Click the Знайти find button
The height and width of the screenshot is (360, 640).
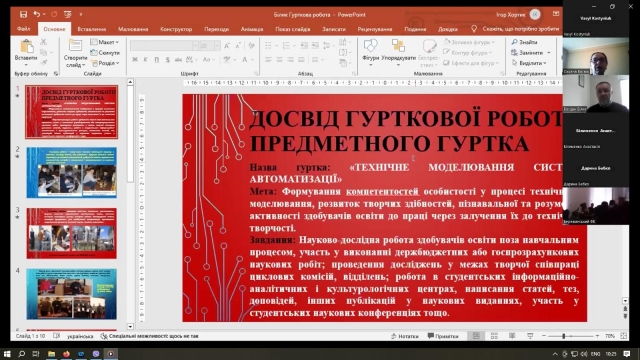524,42
